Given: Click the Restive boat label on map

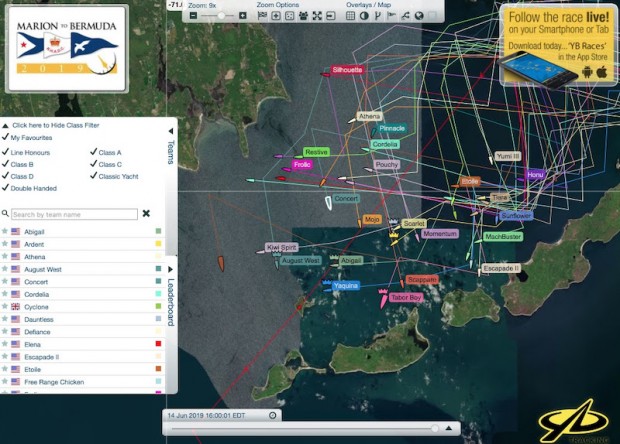Looking at the screenshot, I should (x=316, y=152).
